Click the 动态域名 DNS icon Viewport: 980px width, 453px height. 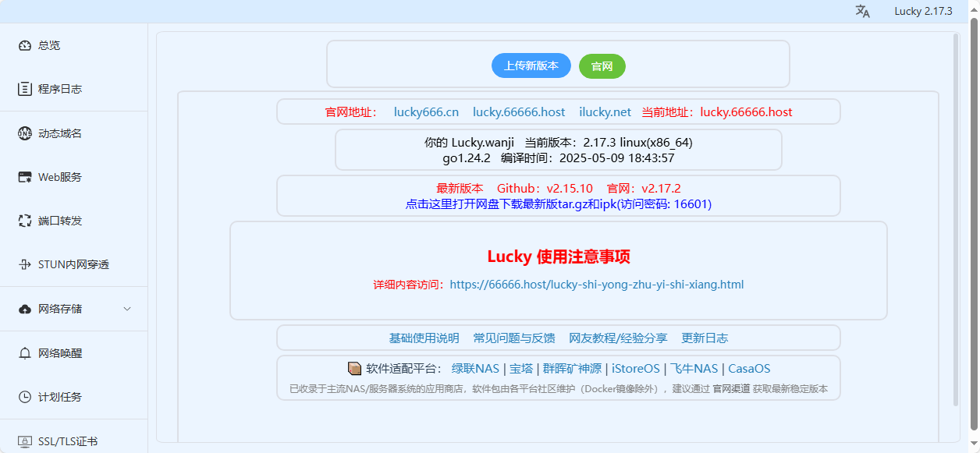tap(24, 133)
